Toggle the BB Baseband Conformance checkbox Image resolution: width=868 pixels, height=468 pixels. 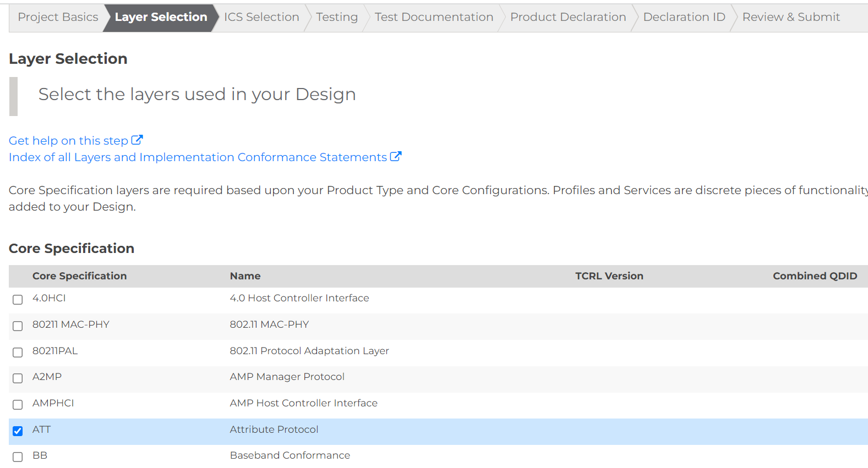tap(18, 457)
